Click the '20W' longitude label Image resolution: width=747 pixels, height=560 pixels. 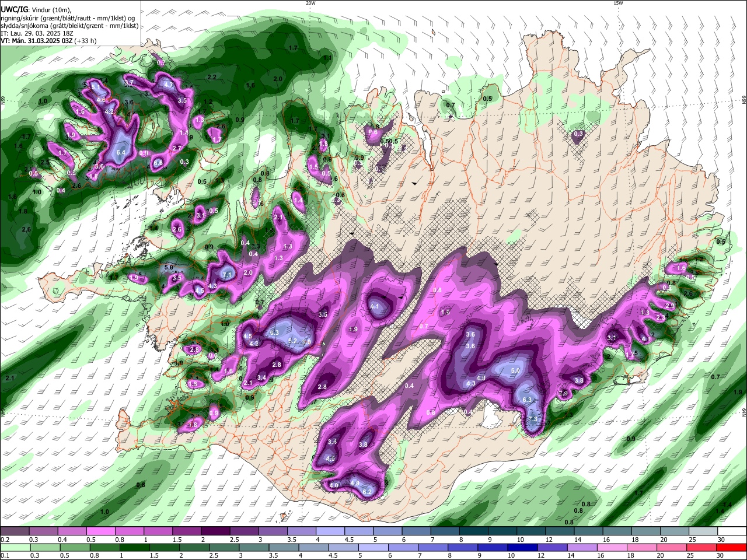point(310,2)
